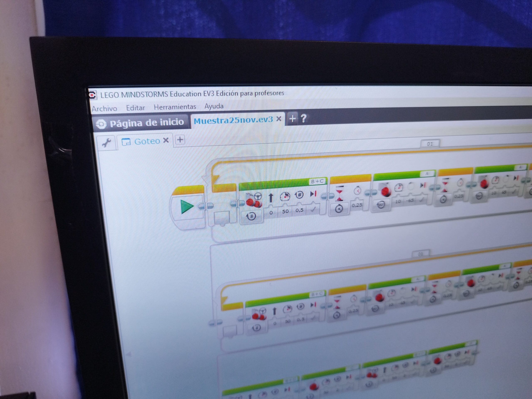Open the degrees mode selector of the -65 motor block
The width and height of the screenshot is (532, 399).
click(381, 205)
